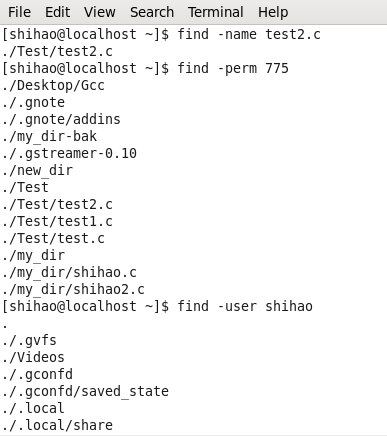Click the ./.gnote/addins output line
This screenshot has height=436, width=387.
pyautogui.click(x=61, y=119)
